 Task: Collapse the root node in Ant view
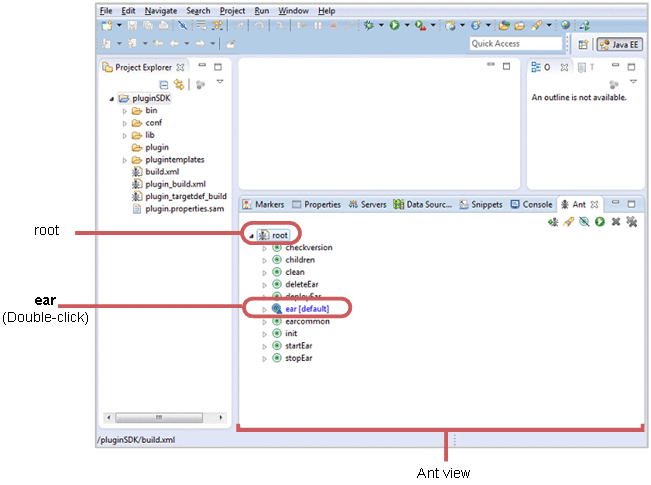tap(251, 236)
